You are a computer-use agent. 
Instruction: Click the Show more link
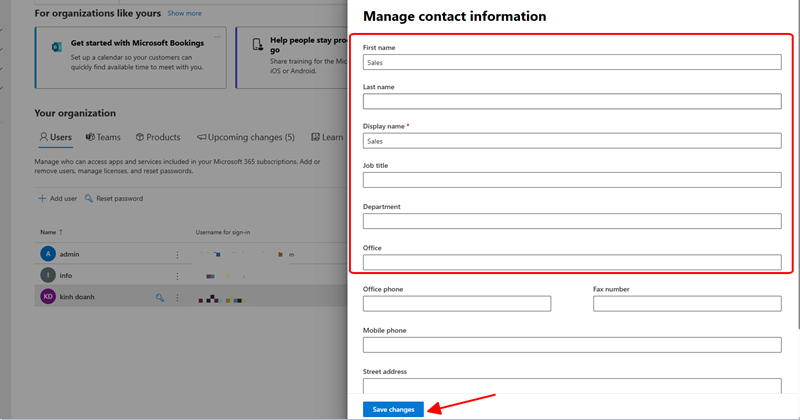(184, 13)
